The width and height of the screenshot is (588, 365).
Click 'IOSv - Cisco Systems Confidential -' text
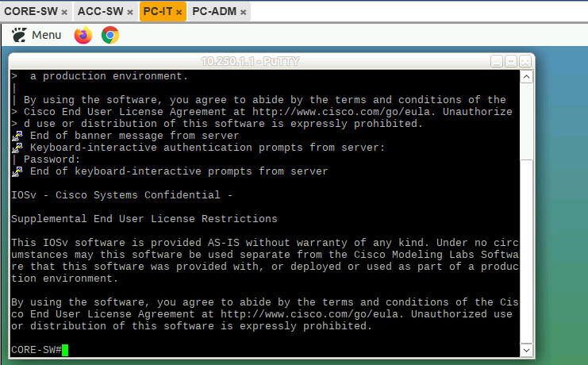(122, 195)
